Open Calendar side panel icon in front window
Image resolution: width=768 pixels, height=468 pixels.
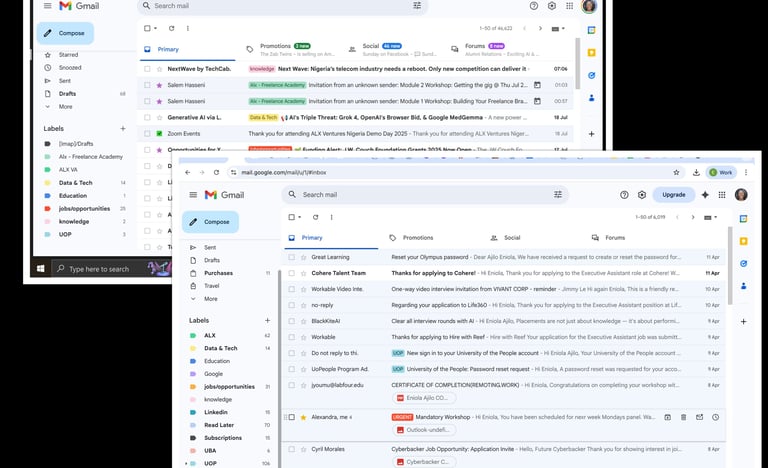744,219
